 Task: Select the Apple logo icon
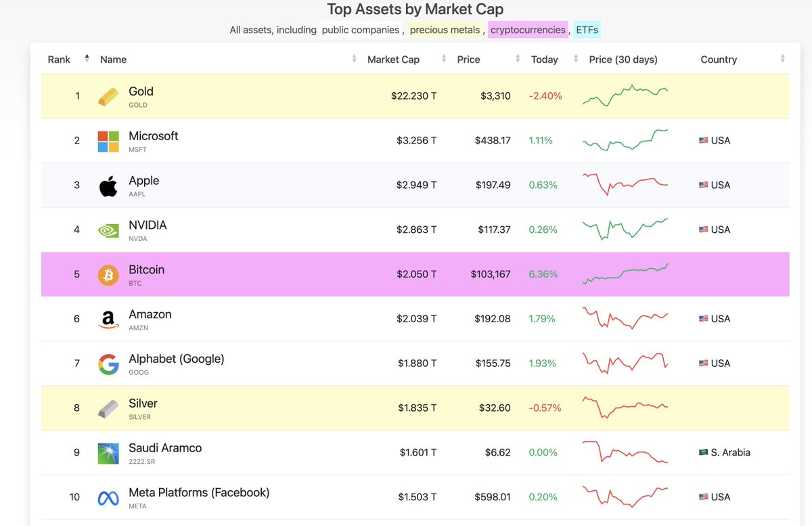tap(108, 185)
